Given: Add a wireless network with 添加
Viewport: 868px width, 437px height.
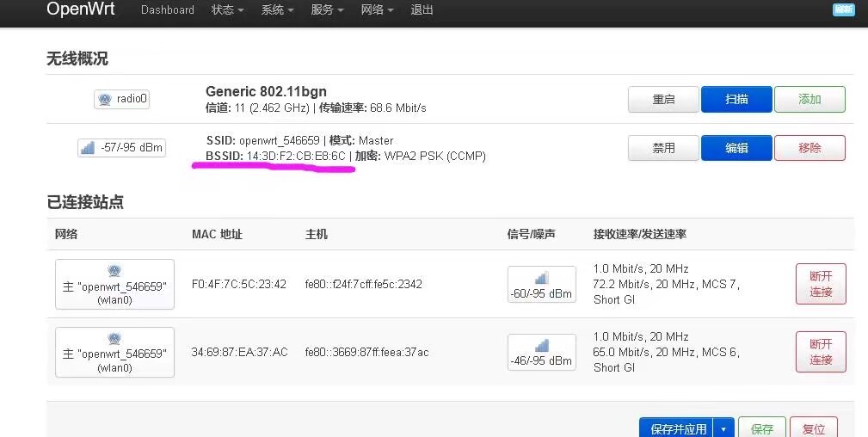Looking at the screenshot, I should (x=810, y=99).
